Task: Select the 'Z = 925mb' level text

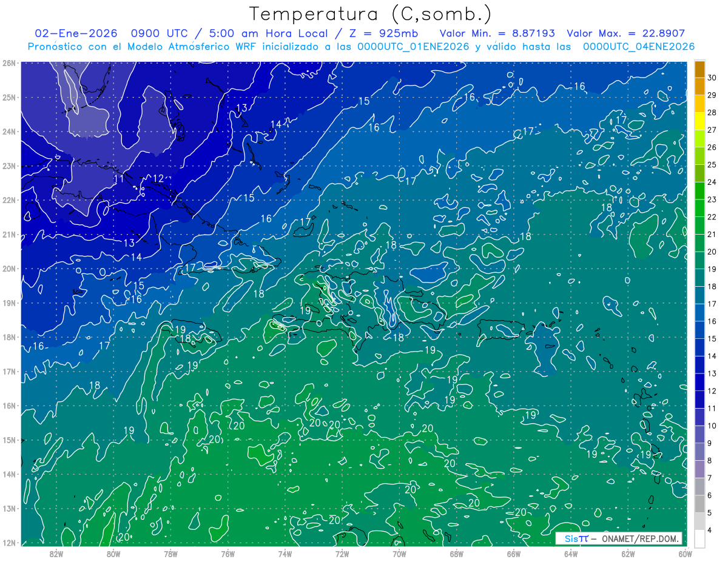Action: click(x=383, y=33)
